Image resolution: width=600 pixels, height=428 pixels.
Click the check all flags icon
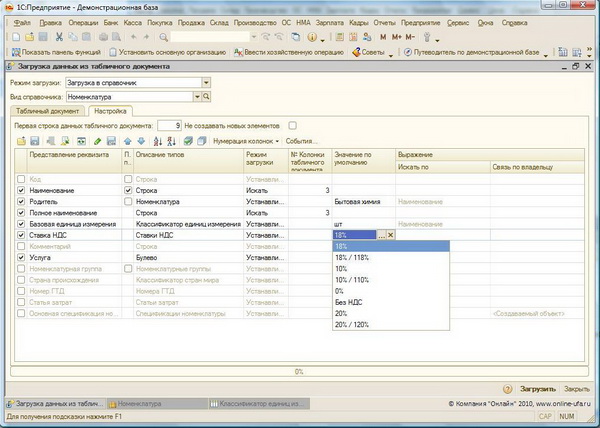tap(188, 141)
